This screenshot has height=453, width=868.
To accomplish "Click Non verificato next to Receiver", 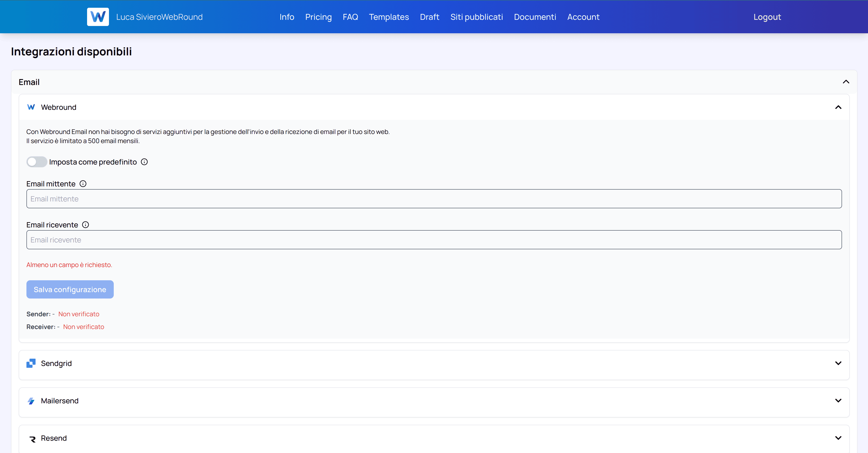I will (x=84, y=326).
